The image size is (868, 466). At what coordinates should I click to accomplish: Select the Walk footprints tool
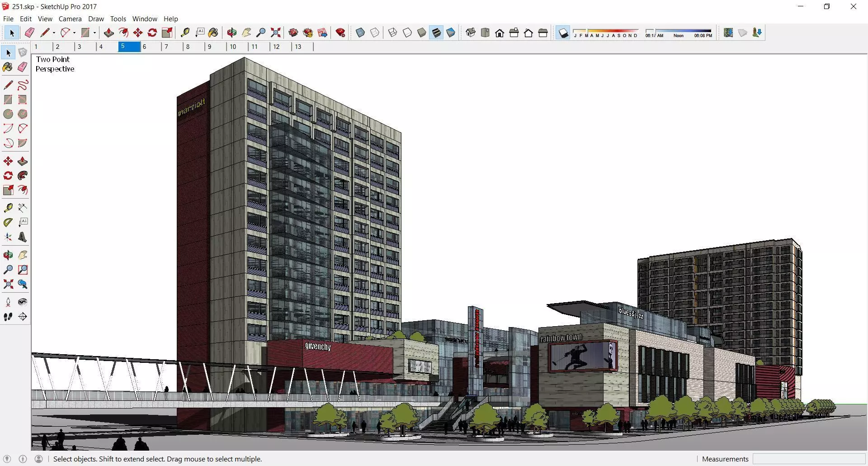click(x=8, y=317)
